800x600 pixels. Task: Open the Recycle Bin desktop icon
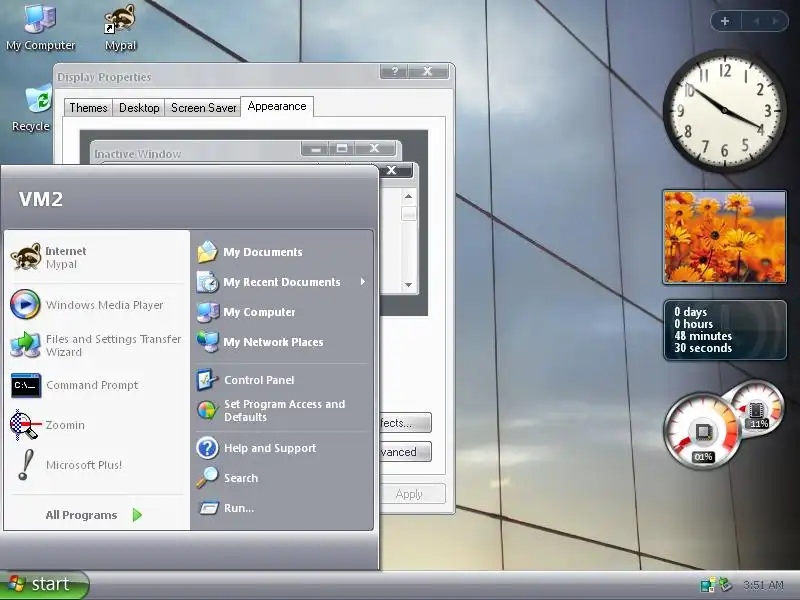[x=32, y=109]
